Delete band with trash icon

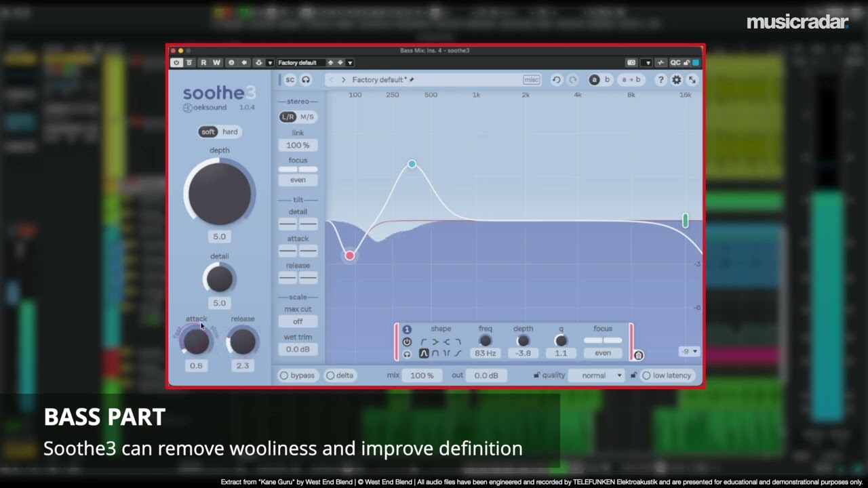coord(638,355)
